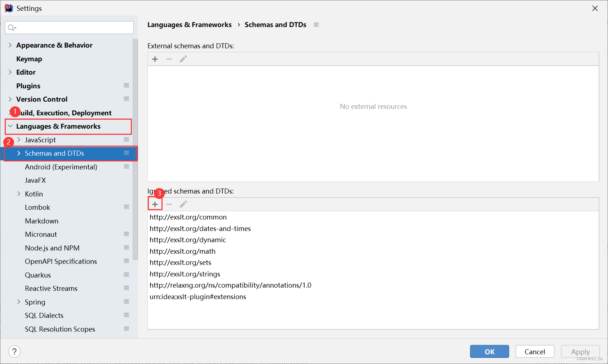Add an external schema with the plus icon
Image resolution: width=608 pixels, height=364 pixels.
tap(155, 59)
